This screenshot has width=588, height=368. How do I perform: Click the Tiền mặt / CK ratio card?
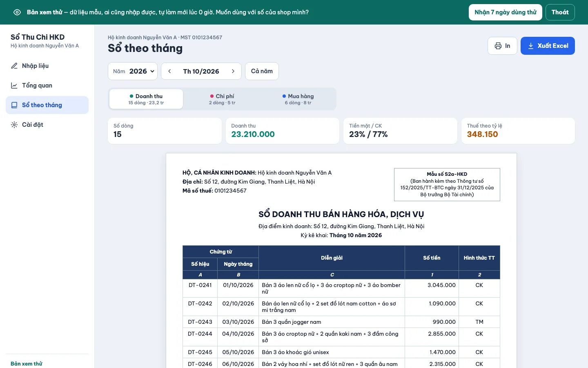[x=400, y=131]
